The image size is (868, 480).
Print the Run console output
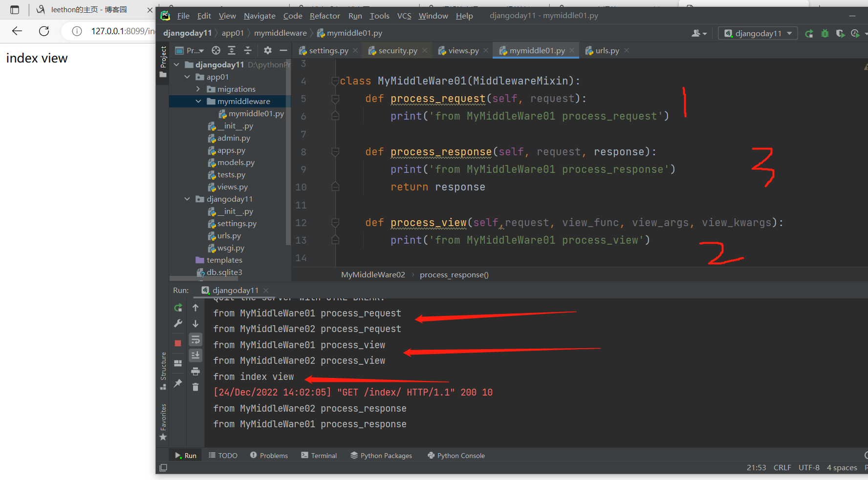195,372
